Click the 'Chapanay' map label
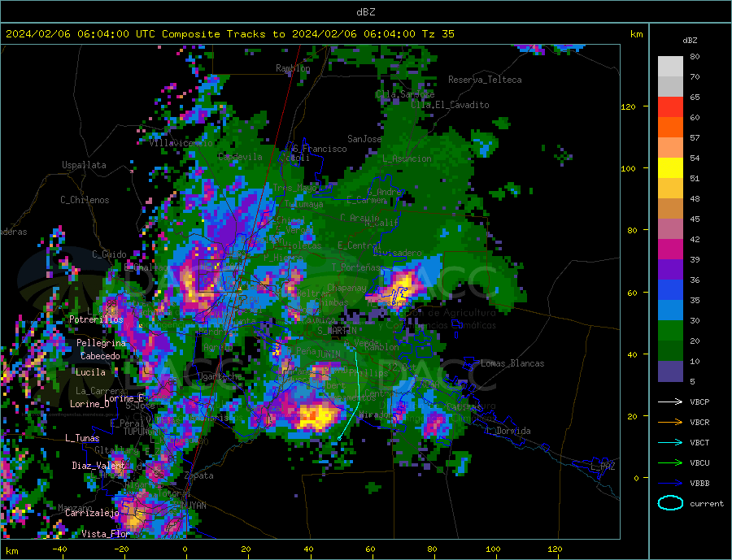Image resolution: width=732 pixels, height=560 pixels. (x=346, y=288)
